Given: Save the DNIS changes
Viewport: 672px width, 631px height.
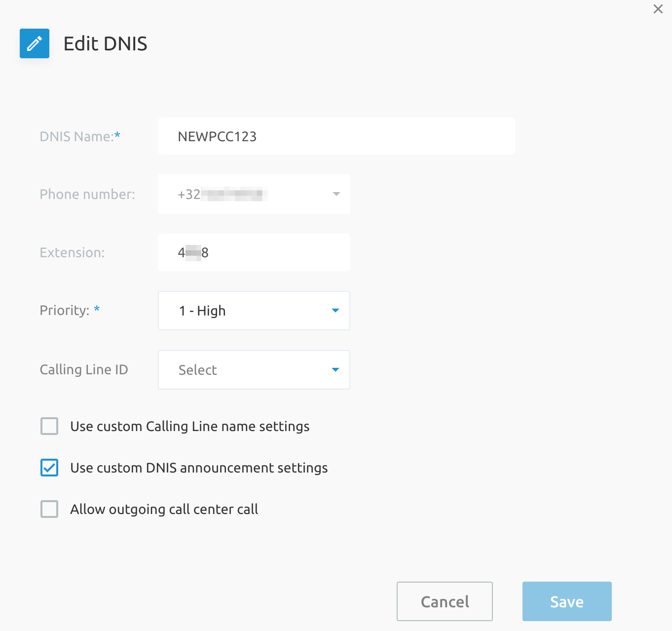Looking at the screenshot, I should pos(566,601).
